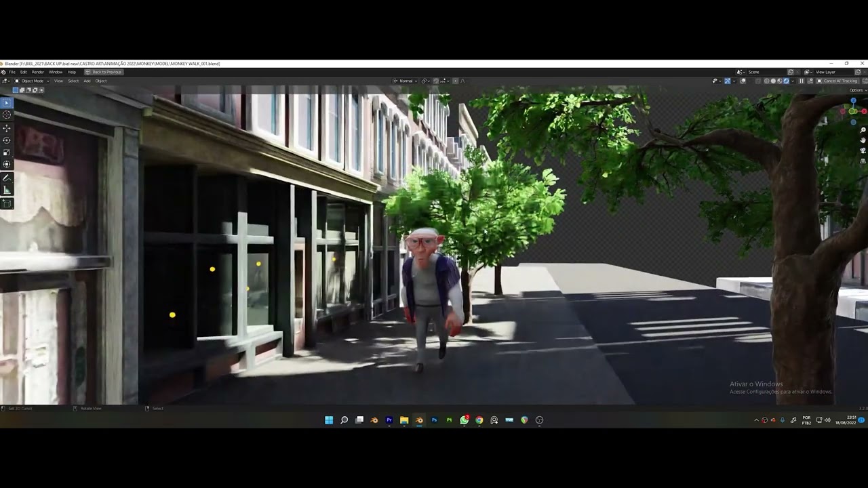Screen dimensions: 868x488
Task: Open the Object menu in viewport header
Action: (101, 81)
